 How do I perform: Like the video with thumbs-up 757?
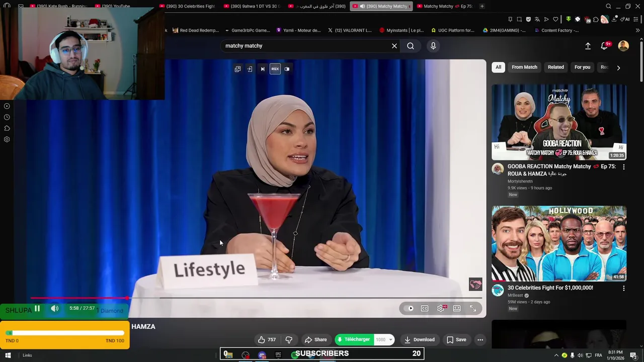pos(267,340)
